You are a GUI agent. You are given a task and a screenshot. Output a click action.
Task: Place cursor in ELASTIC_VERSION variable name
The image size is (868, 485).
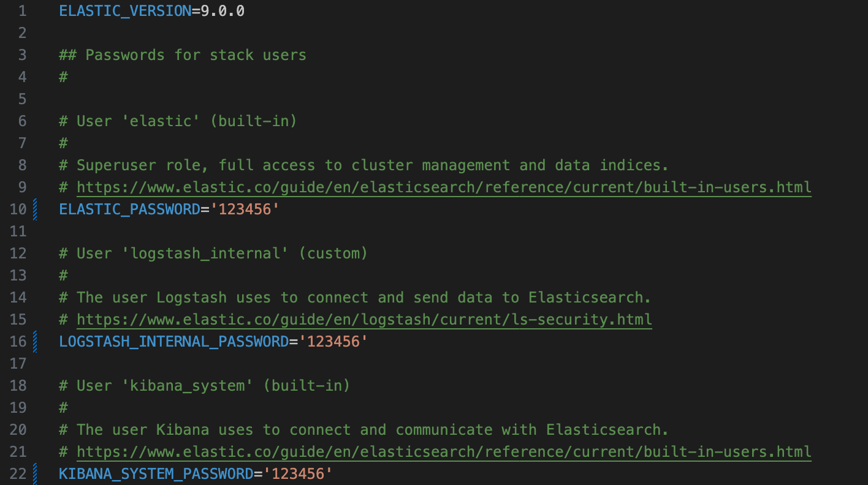(x=125, y=11)
